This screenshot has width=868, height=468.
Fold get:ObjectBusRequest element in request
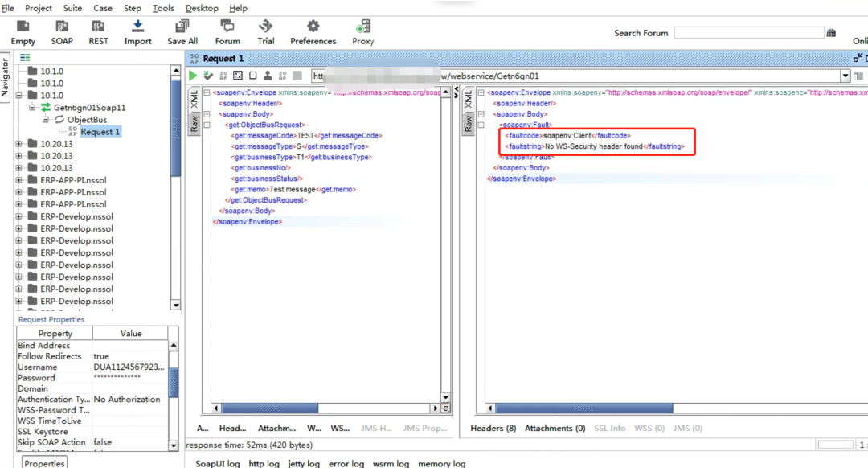pyautogui.click(x=207, y=125)
